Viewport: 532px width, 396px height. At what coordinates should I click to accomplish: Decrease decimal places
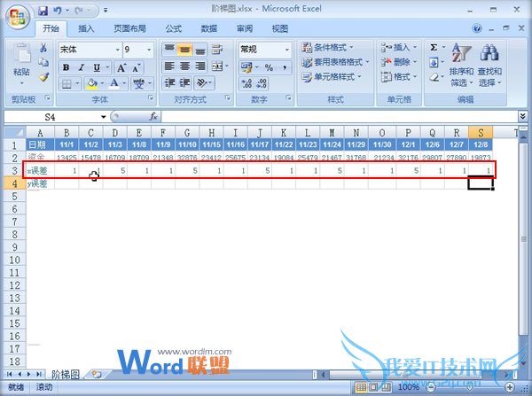[x=262, y=84]
